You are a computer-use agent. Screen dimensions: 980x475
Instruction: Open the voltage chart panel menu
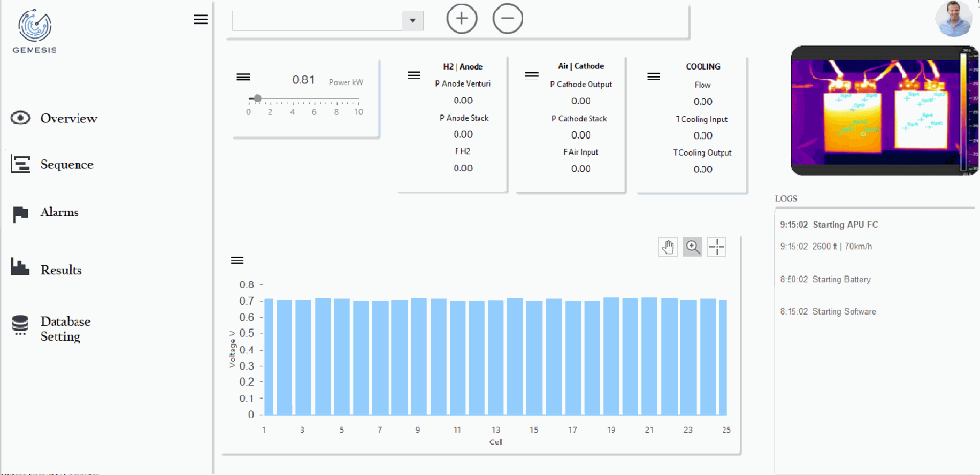click(x=236, y=260)
